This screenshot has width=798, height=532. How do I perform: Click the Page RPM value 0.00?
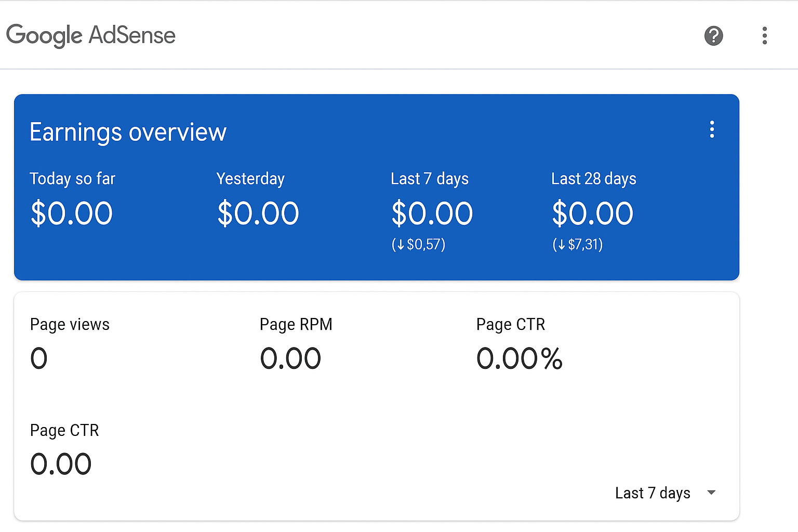pyautogui.click(x=290, y=358)
